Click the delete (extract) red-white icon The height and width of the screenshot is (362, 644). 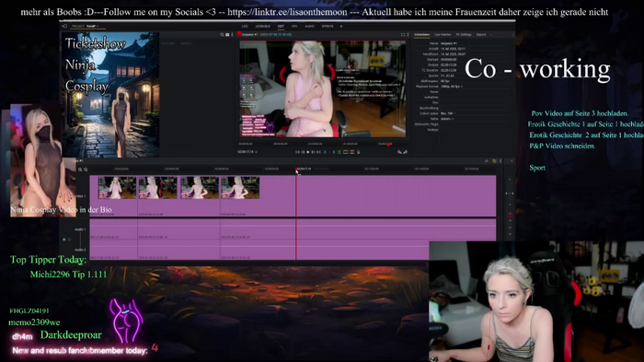coord(352,152)
